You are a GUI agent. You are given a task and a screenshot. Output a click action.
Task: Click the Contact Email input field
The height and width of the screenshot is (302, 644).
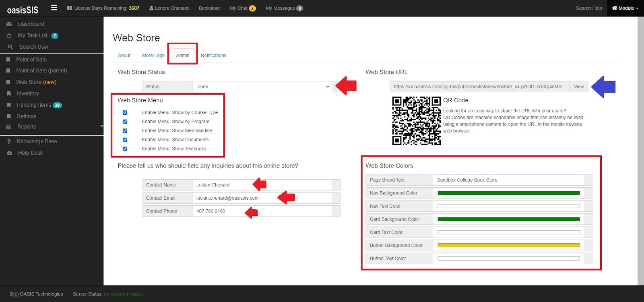[x=262, y=198]
